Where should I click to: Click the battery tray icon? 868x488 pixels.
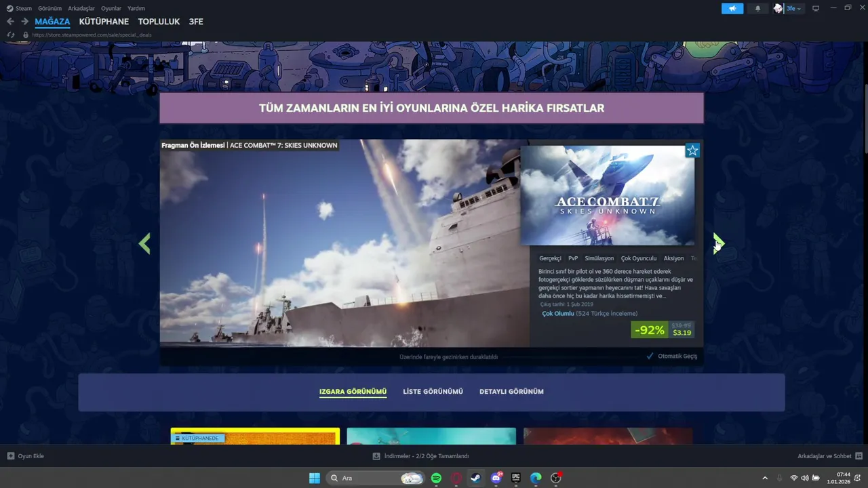[x=816, y=478]
